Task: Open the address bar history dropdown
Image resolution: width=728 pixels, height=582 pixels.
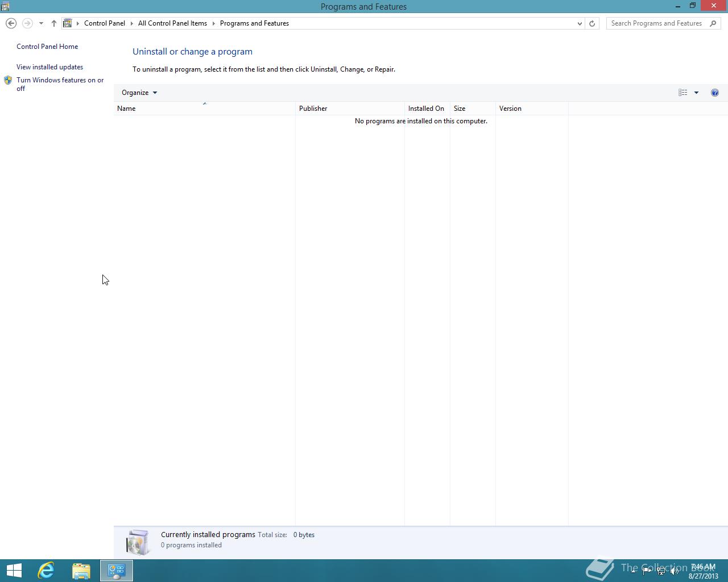Action: click(x=580, y=23)
